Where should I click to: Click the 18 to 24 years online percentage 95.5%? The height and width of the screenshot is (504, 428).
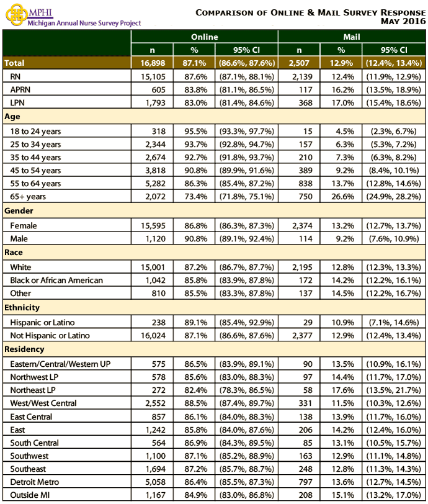(x=195, y=132)
